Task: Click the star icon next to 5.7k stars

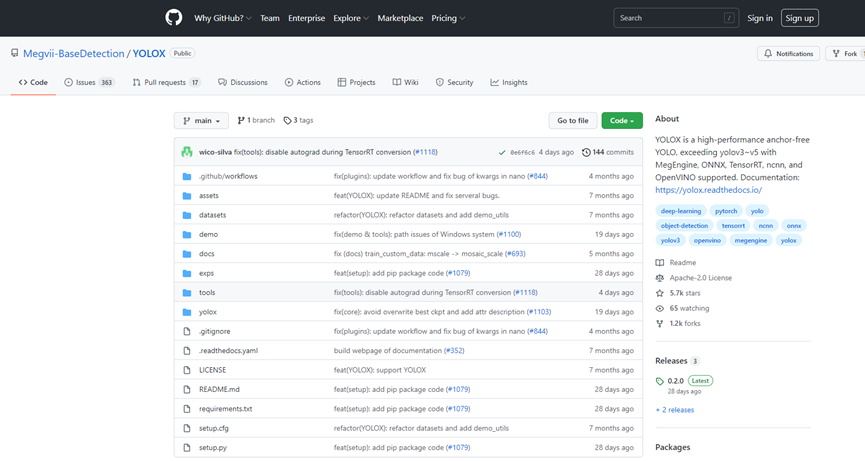Action: click(660, 293)
